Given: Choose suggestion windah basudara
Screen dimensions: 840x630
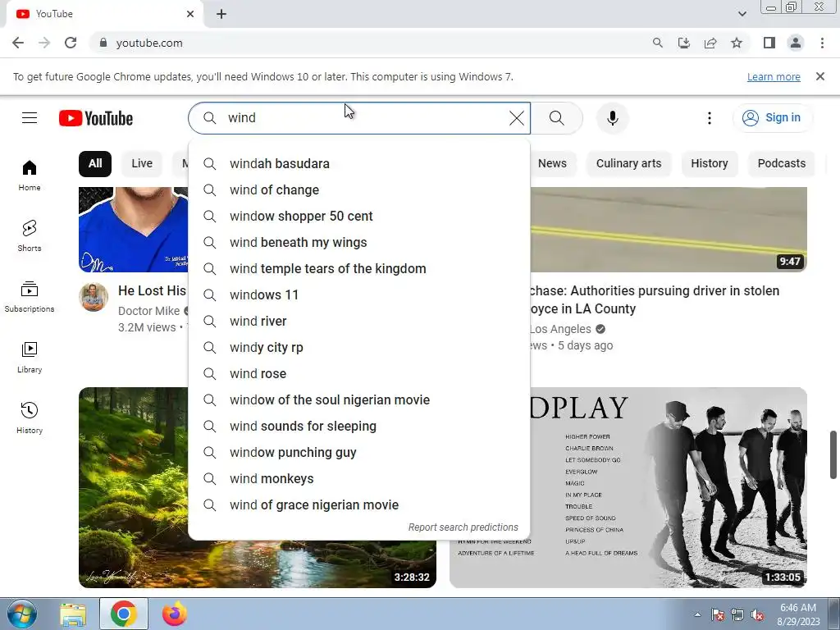Looking at the screenshot, I should point(359,163).
